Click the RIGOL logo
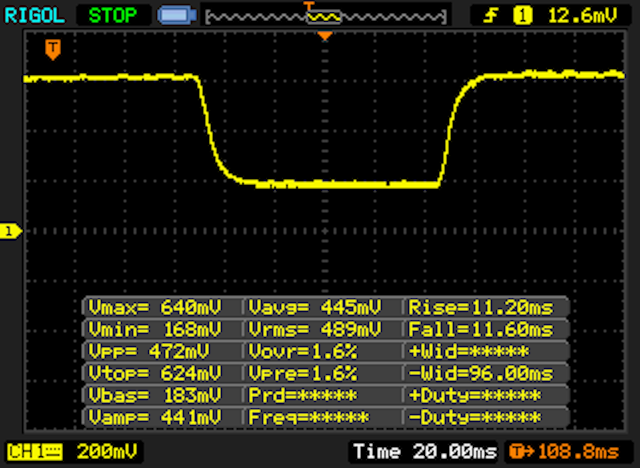The height and width of the screenshot is (468, 640). pos(35,16)
